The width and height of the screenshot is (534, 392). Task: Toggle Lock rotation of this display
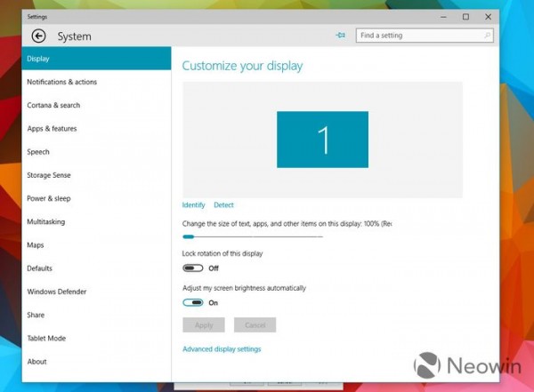pyautogui.click(x=193, y=268)
